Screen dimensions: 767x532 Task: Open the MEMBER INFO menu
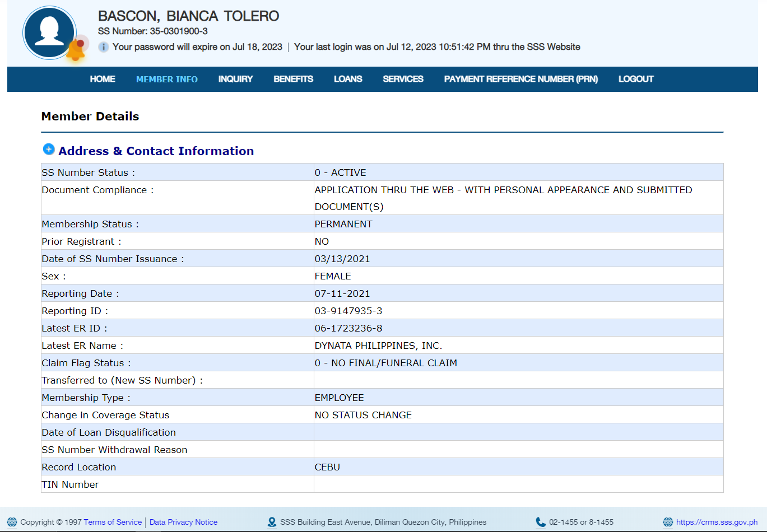click(x=166, y=79)
